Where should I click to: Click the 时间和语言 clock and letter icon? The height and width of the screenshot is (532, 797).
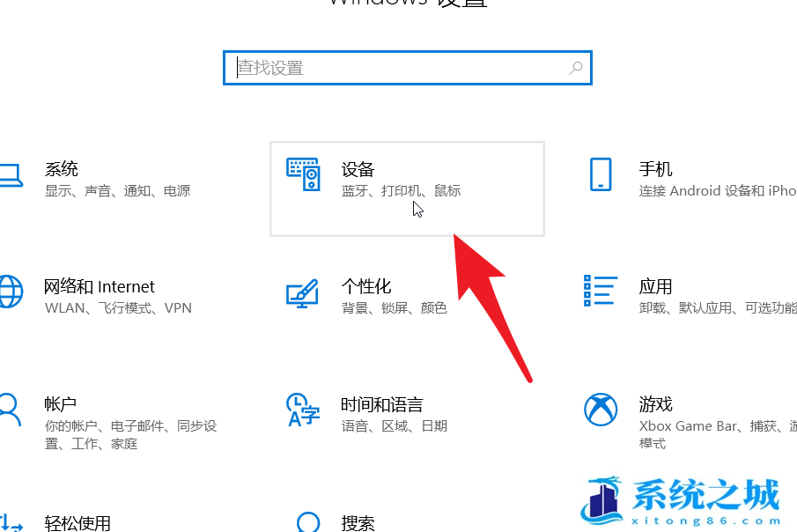coord(303,410)
